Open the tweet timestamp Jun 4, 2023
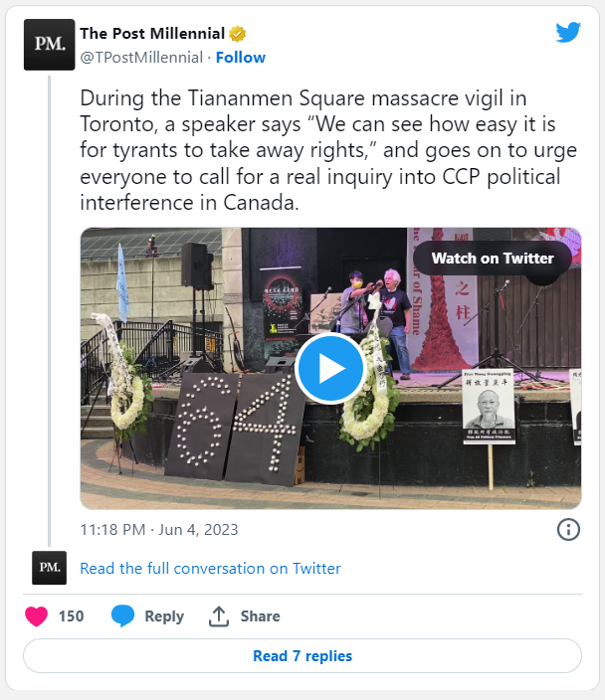 (x=159, y=529)
